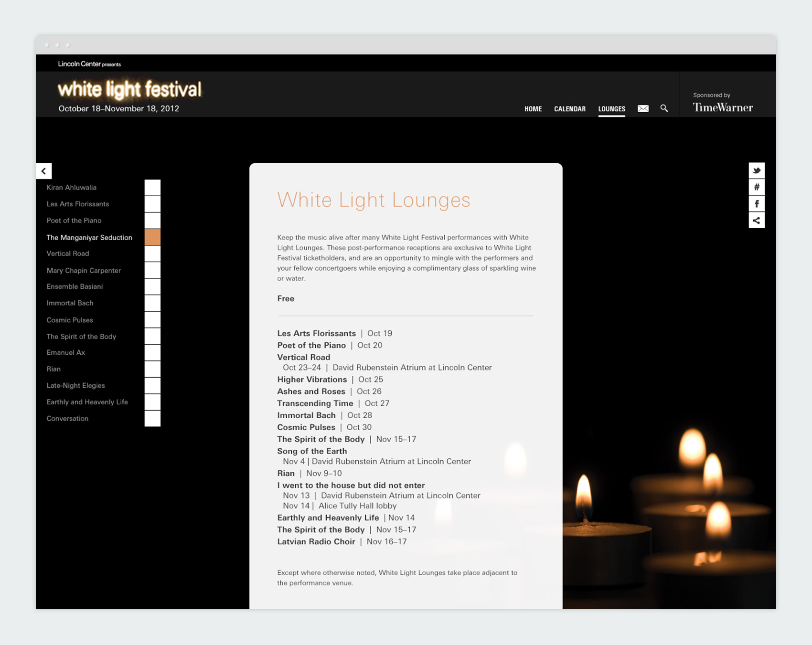
Task: Open The Spirit of the Body sidebar item
Action: coord(81,337)
